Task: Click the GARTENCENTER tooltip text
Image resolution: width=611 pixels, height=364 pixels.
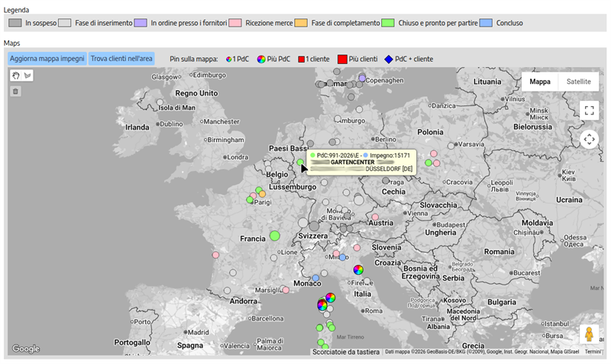Action: click(352, 162)
